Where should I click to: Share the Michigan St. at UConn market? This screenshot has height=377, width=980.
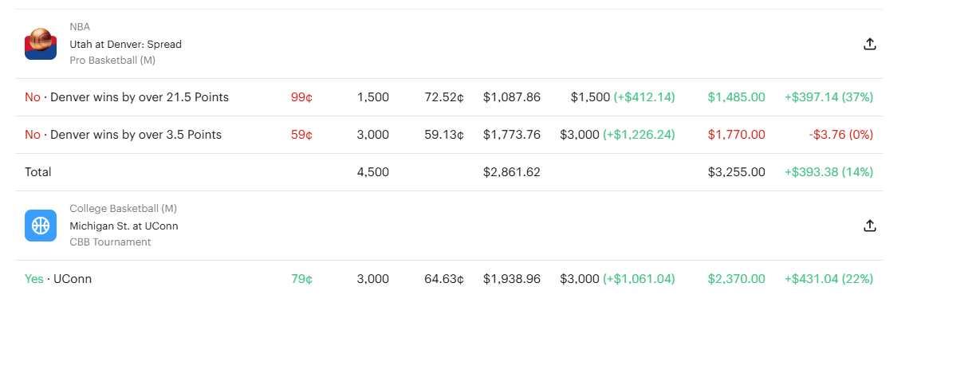(x=870, y=226)
